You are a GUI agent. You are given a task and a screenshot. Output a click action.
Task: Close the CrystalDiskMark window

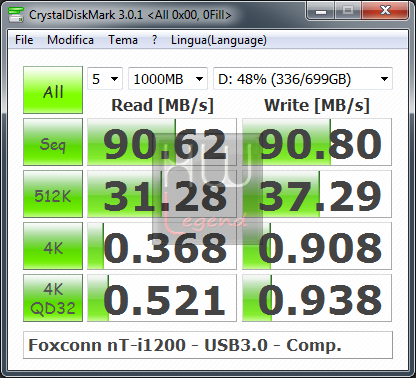386,11
